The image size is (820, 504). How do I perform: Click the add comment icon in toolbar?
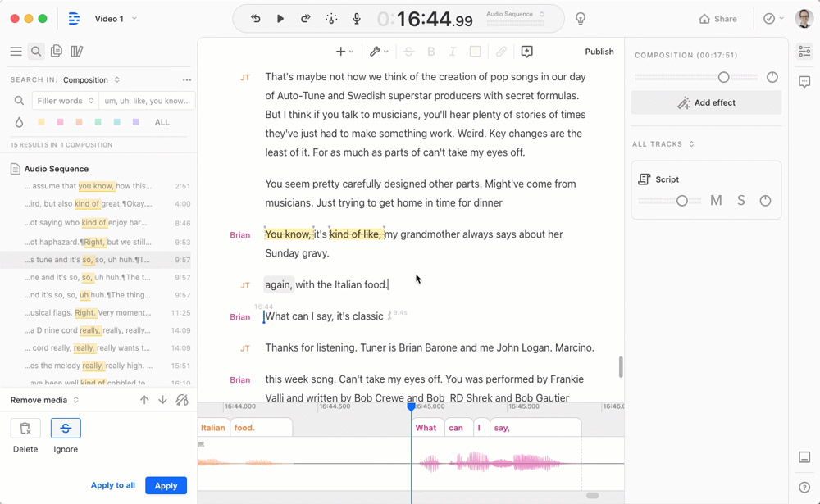point(526,52)
